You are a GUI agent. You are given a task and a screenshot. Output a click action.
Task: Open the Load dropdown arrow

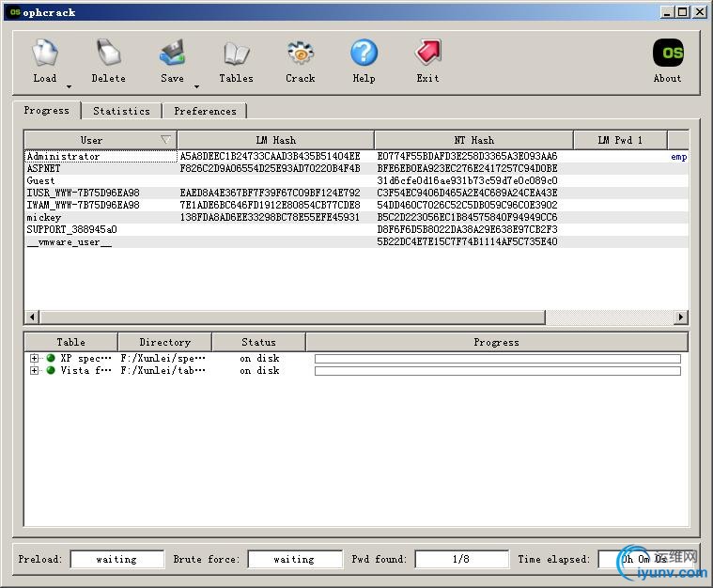coord(69,86)
